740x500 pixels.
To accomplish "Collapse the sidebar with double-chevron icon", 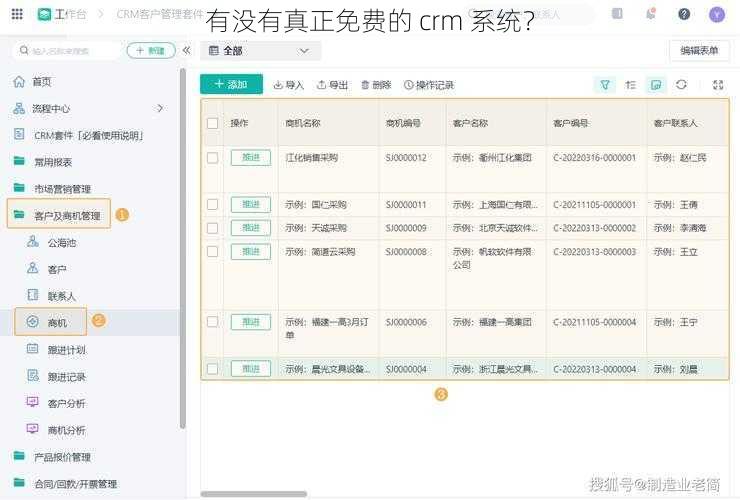I will (186, 50).
